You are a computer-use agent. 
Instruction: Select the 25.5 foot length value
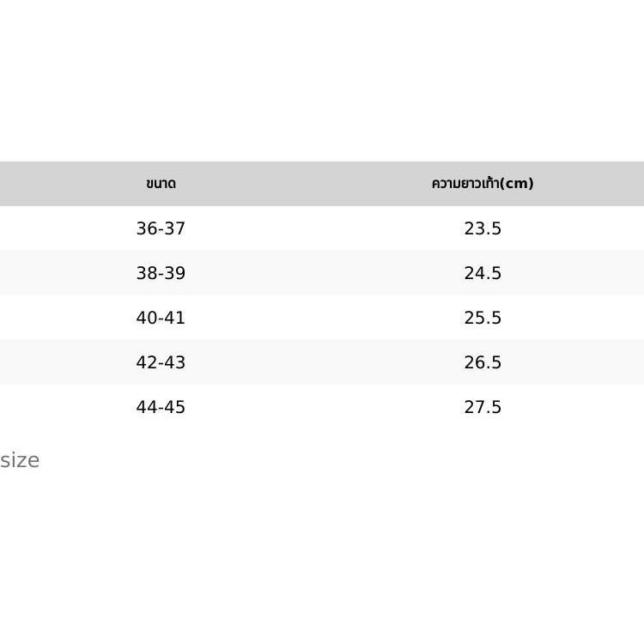tap(483, 318)
